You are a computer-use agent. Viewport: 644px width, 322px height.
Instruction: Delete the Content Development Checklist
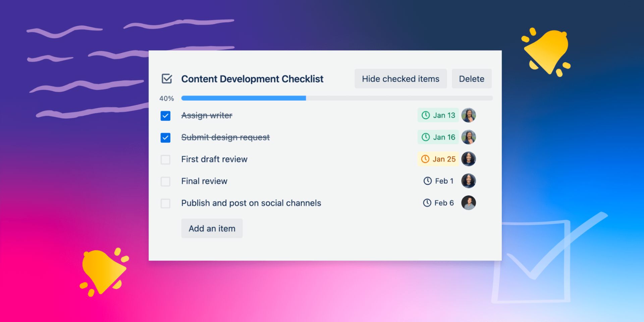(472, 79)
